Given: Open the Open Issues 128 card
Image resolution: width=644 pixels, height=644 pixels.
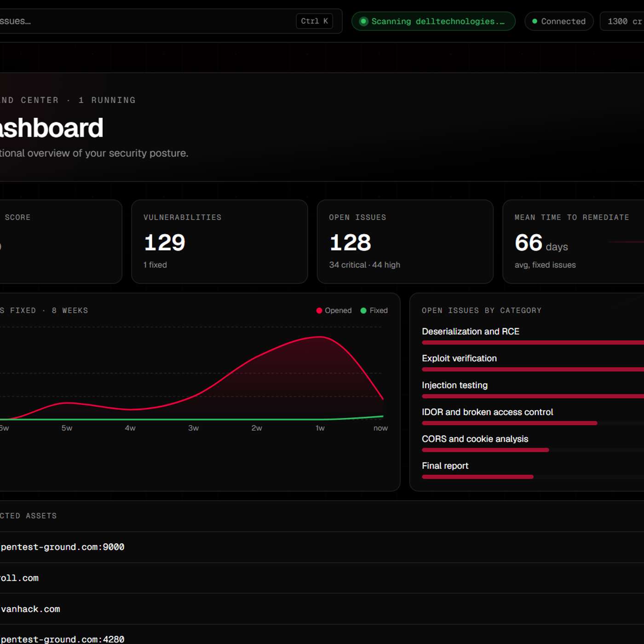Looking at the screenshot, I should pos(405,241).
